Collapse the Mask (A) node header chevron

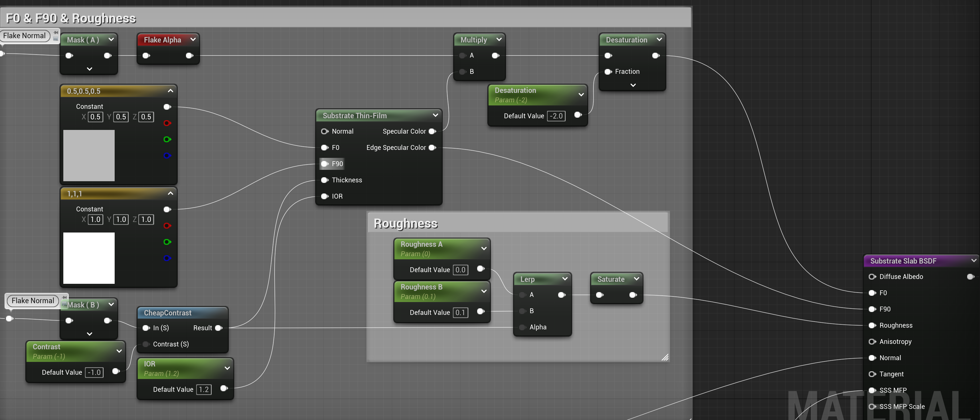tap(111, 39)
